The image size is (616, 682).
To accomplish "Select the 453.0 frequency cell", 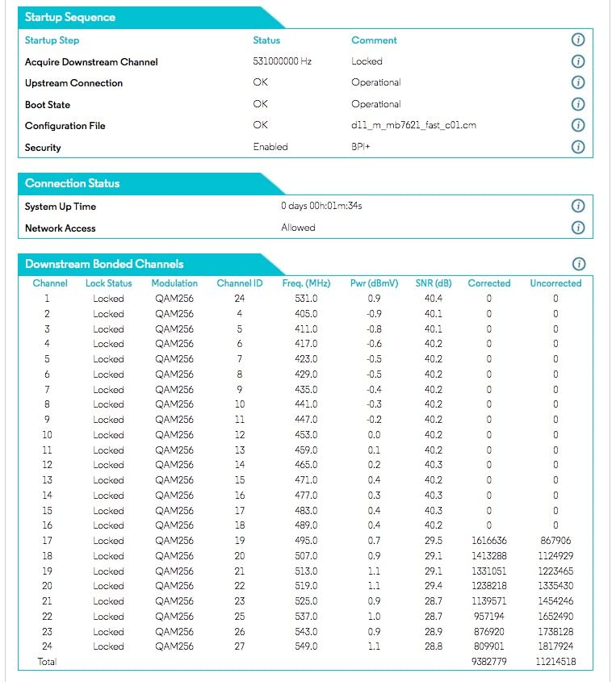I will tap(306, 434).
